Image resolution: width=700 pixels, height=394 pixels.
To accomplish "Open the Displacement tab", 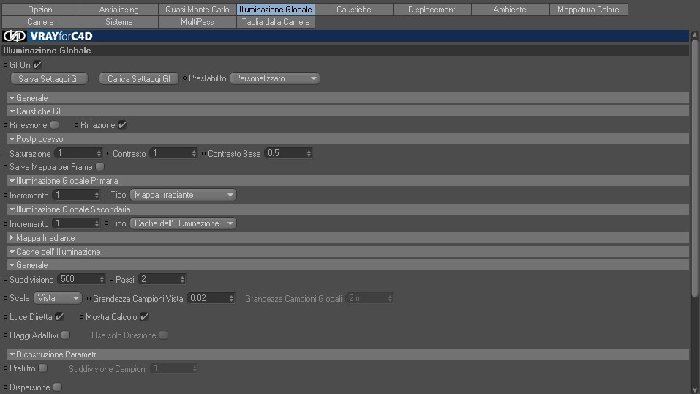I will [x=432, y=9].
